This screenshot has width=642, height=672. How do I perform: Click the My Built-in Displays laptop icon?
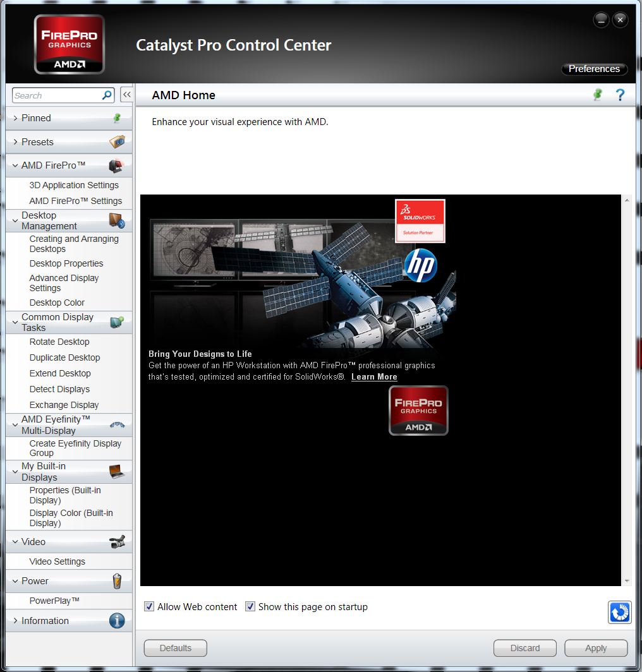pos(117,471)
